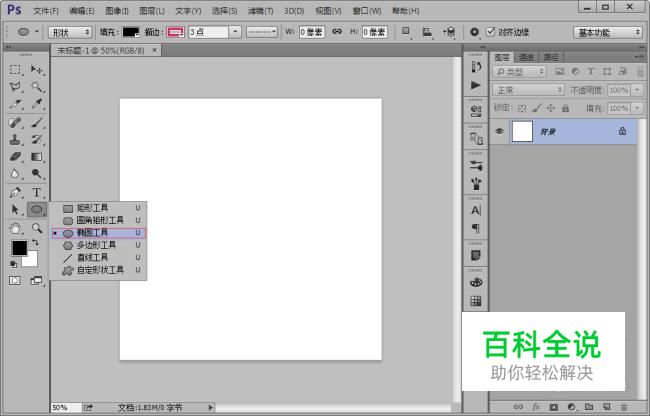
Task: Open the 滤镜(T) menu
Action: (260, 11)
